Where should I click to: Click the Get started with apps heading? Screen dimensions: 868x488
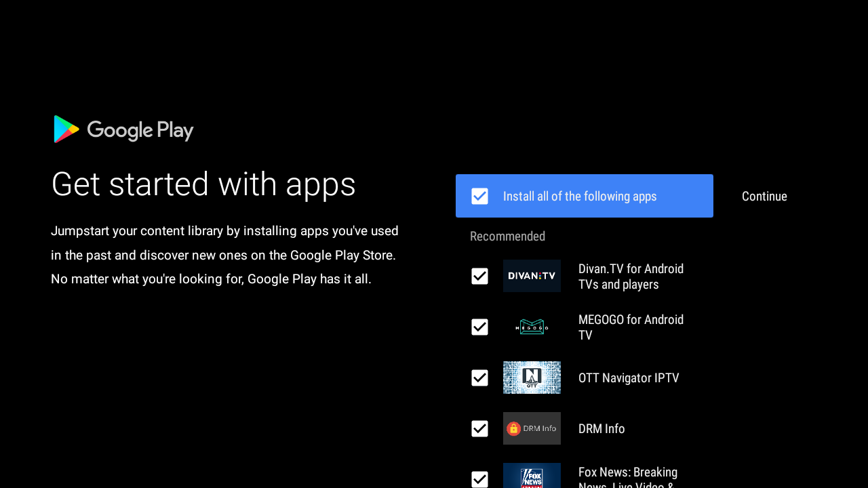203,184
